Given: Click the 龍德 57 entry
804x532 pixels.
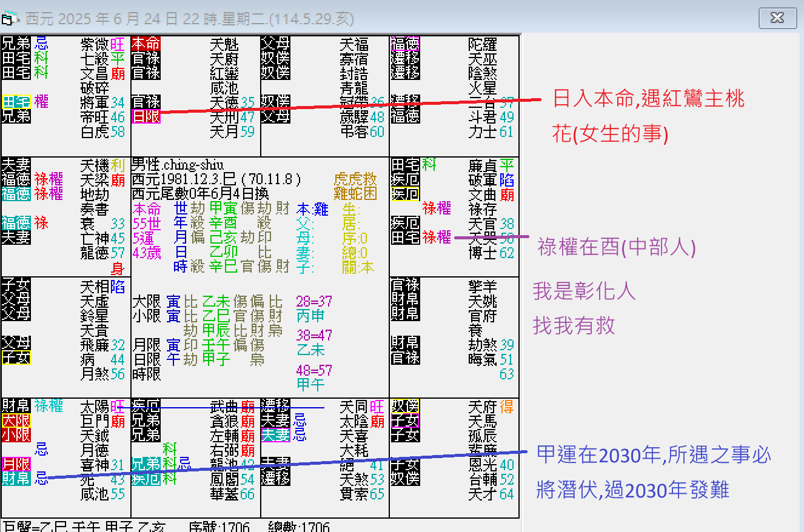Looking at the screenshot, I should [102, 252].
